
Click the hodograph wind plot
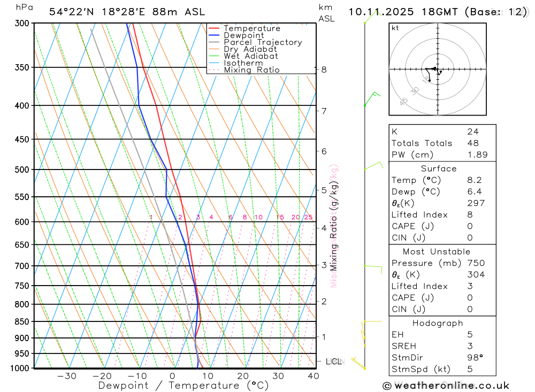coord(438,70)
